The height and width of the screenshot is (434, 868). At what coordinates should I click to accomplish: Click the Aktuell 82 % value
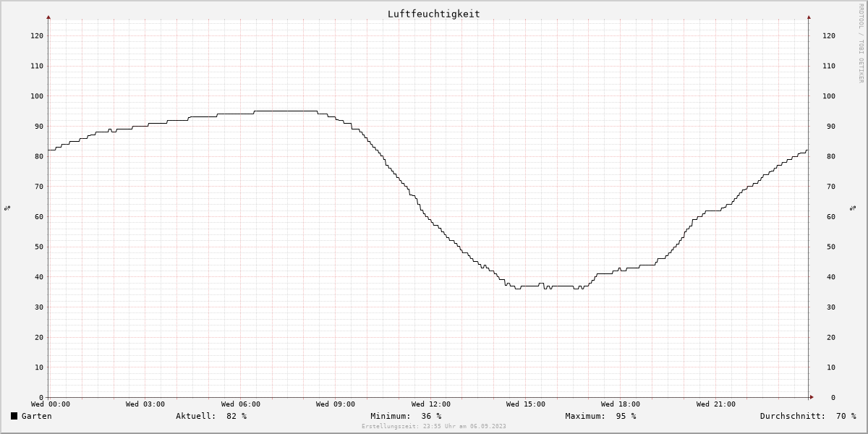point(211,416)
